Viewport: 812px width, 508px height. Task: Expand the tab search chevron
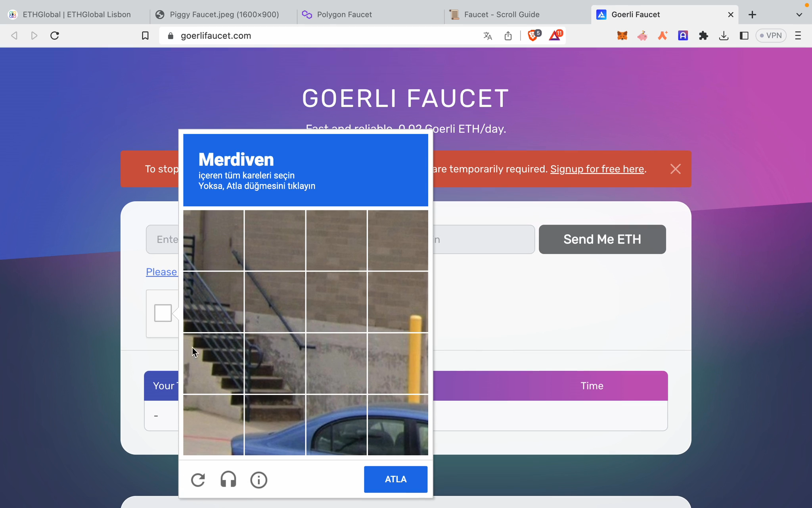click(x=799, y=15)
